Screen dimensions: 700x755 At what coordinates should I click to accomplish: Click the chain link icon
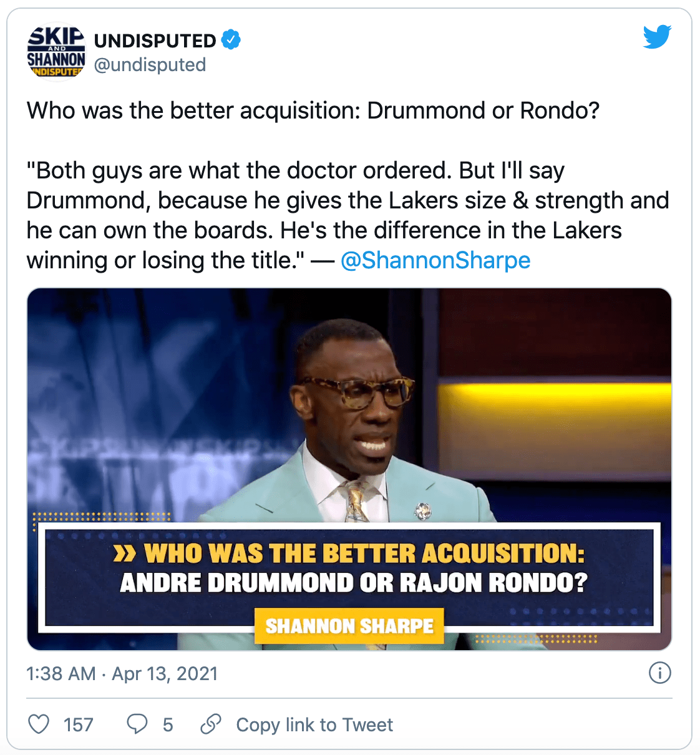(x=211, y=724)
